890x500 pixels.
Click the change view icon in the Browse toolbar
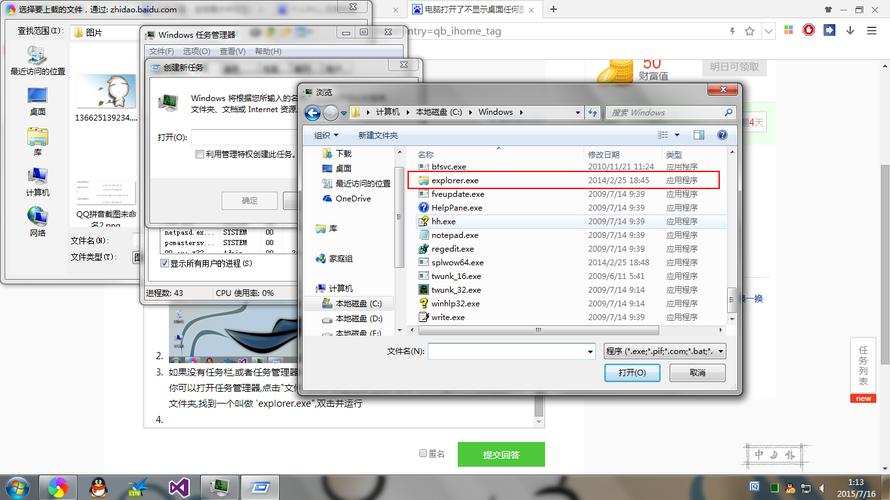coord(662,135)
